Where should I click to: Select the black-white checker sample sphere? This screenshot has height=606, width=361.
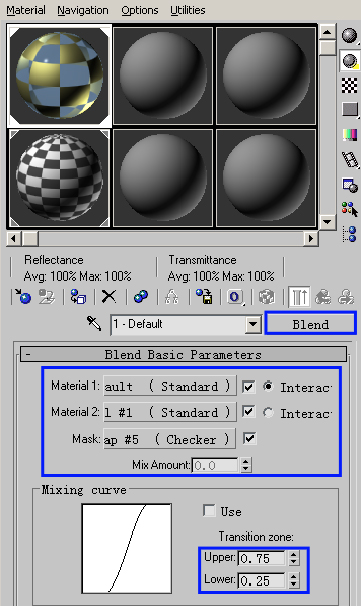pyautogui.click(x=60, y=178)
